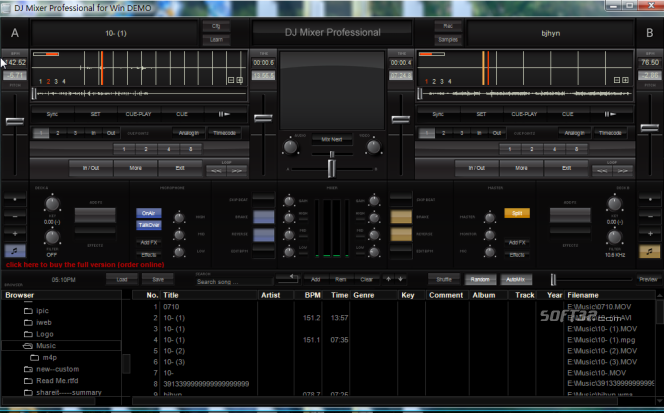Viewport: 664px width, 413px height.
Task: Open the Samples button
Action: pos(448,39)
